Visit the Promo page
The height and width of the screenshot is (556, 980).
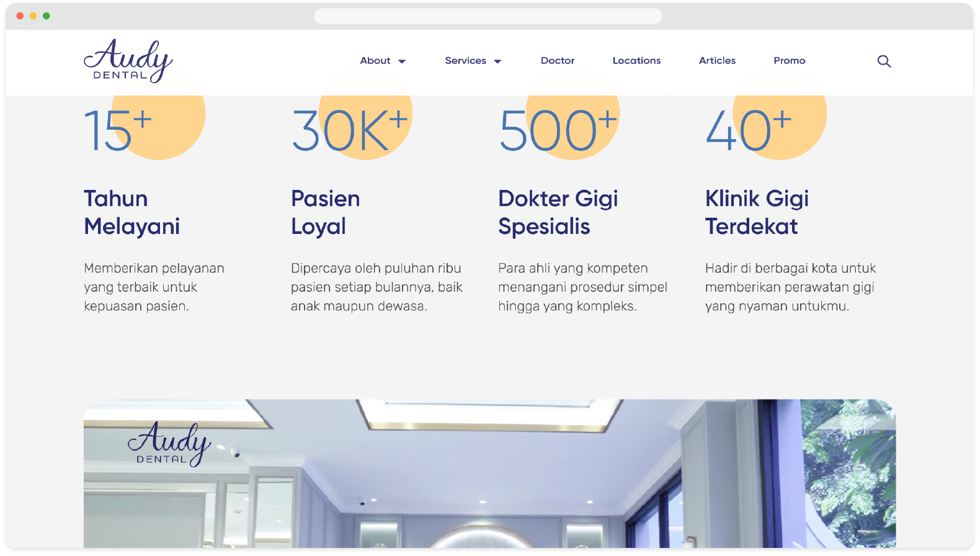[789, 61]
